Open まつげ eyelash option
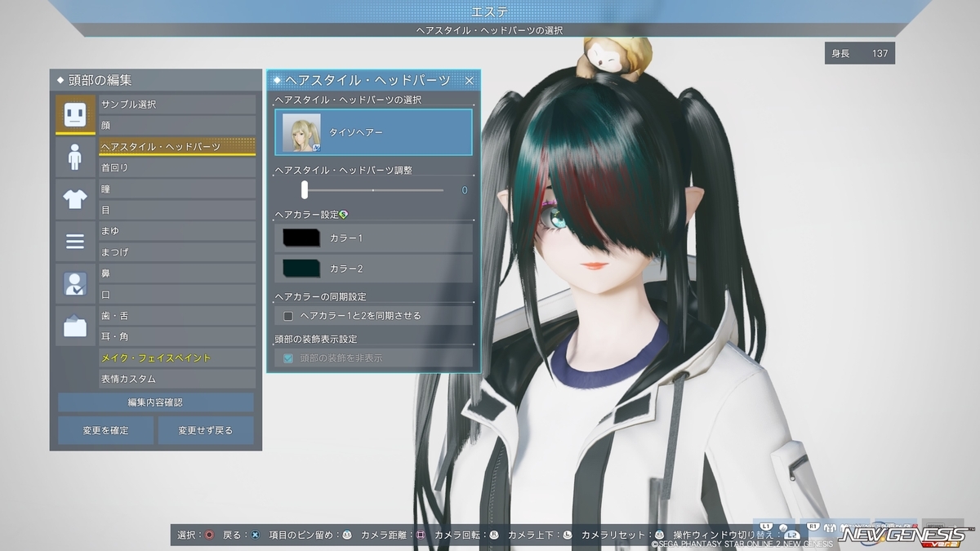Viewport: 980px width, 551px height. (177, 252)
